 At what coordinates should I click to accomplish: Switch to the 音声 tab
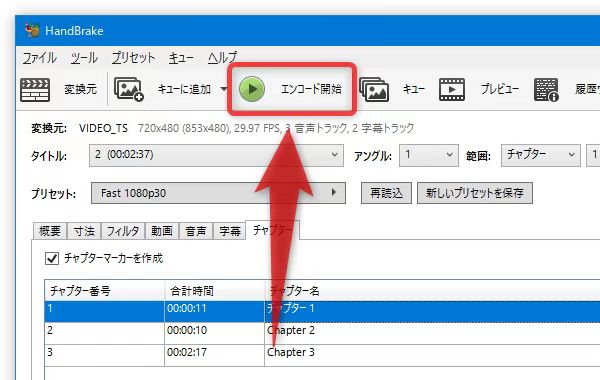point(196,231)
